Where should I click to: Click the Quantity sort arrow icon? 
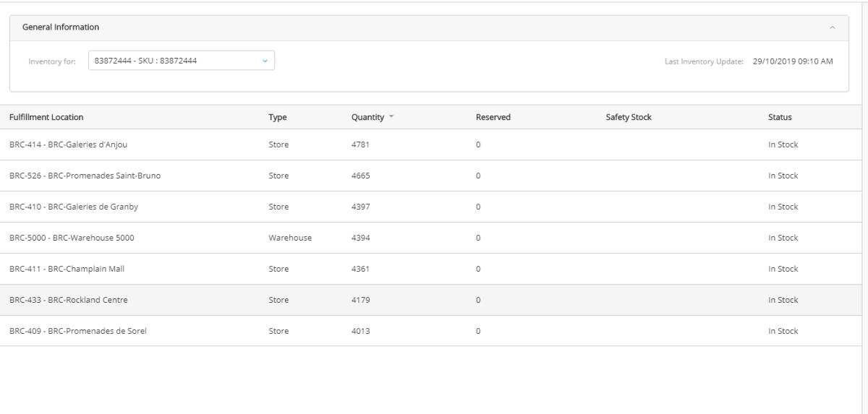pos(392,117)
